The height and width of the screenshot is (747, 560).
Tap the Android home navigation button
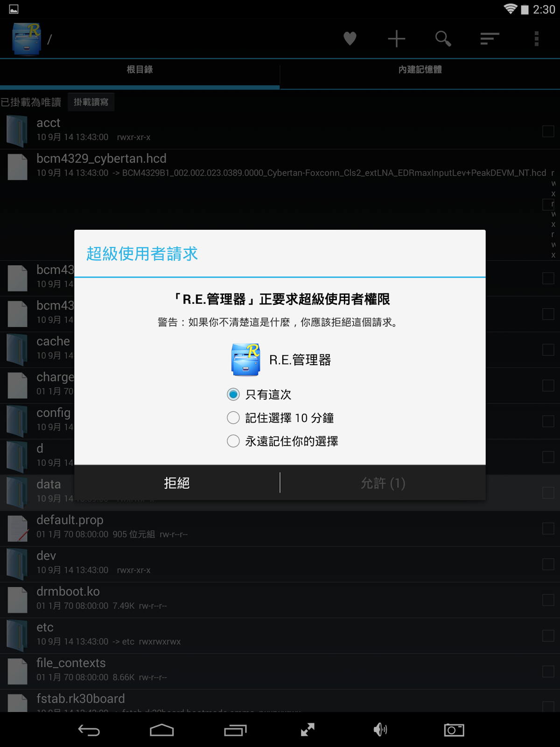161,730
